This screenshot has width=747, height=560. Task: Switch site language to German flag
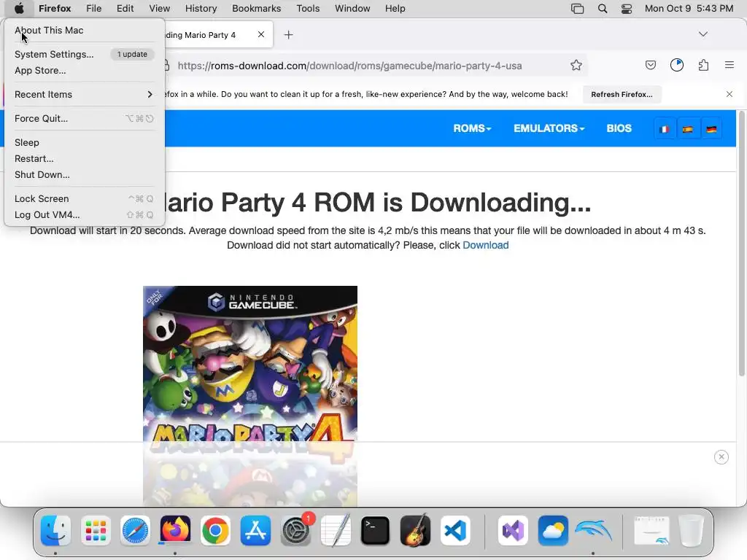coord(711,129)
